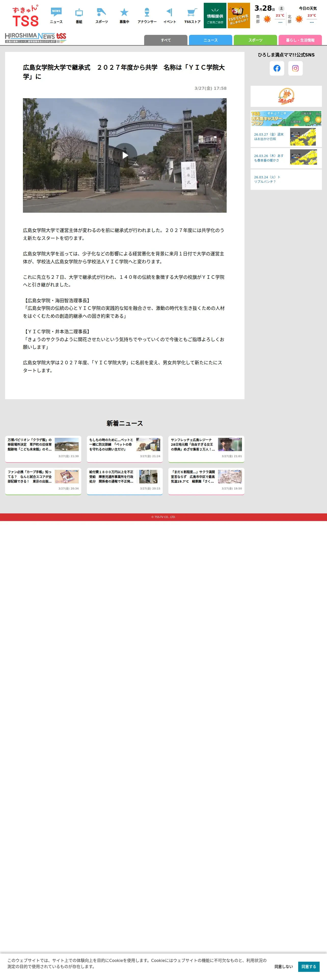
Task: Click the 満点ママ logo banner
Action: click(286, 96)
